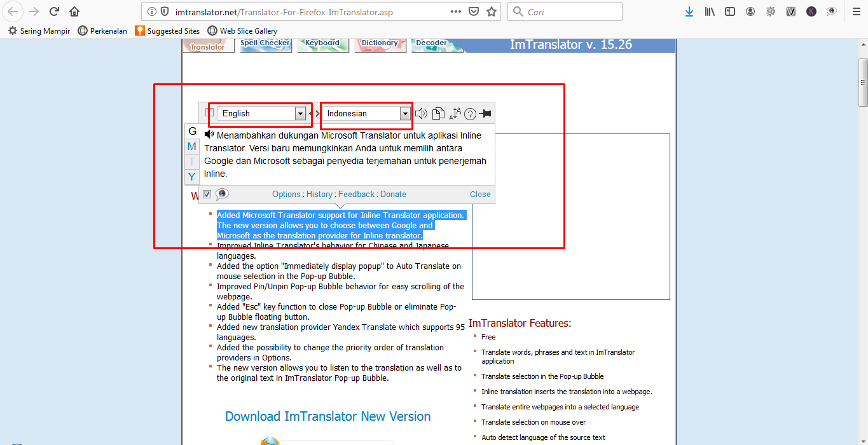The image size is (868, 445).
Task: Save page to Pocket
Action: 474,11
